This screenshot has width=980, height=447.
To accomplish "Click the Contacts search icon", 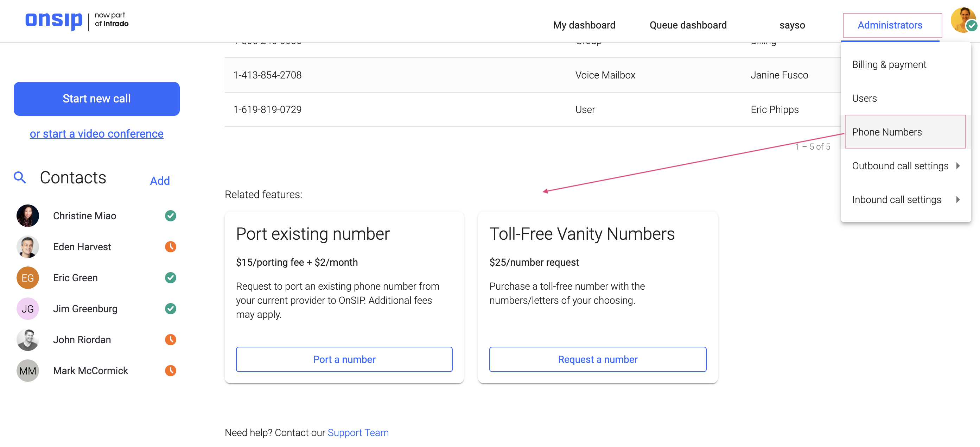I will (20, 177).
